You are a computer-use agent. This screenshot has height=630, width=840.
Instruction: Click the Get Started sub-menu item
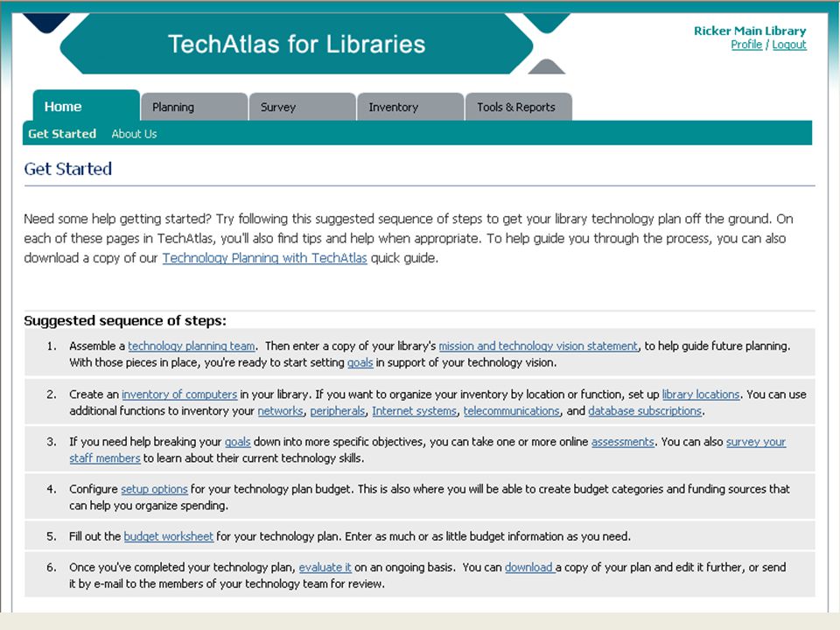(62, 134)
